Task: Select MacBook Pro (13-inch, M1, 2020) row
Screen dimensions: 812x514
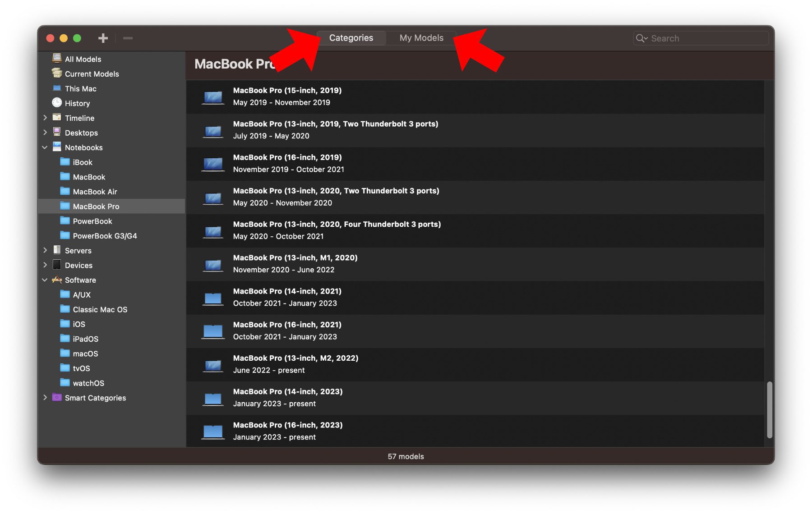Action: click(x=475, y=264)
